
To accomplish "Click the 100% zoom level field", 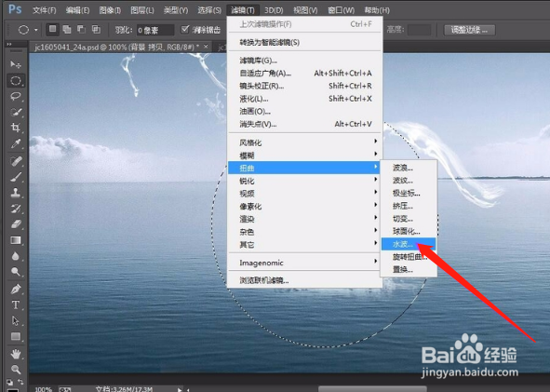I will 44,389.
